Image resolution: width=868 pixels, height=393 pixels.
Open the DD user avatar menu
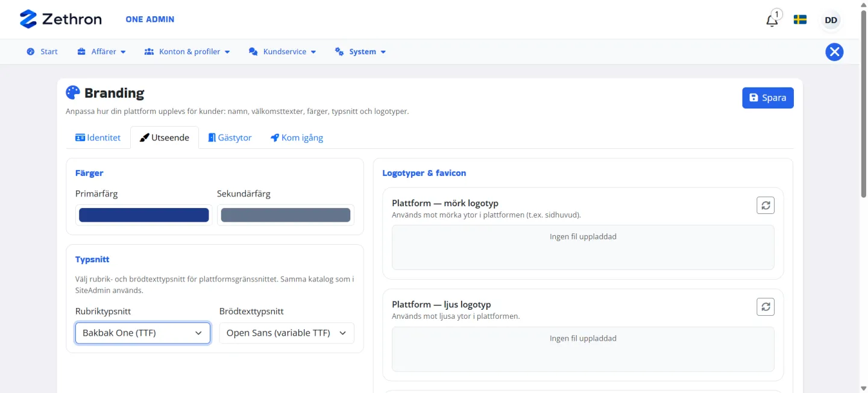coord(831,20)
